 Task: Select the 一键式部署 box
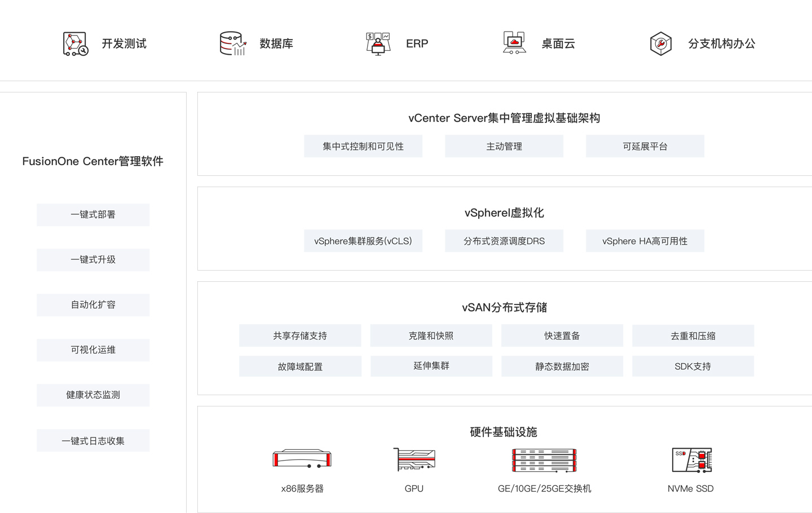(x=93, y=215)
